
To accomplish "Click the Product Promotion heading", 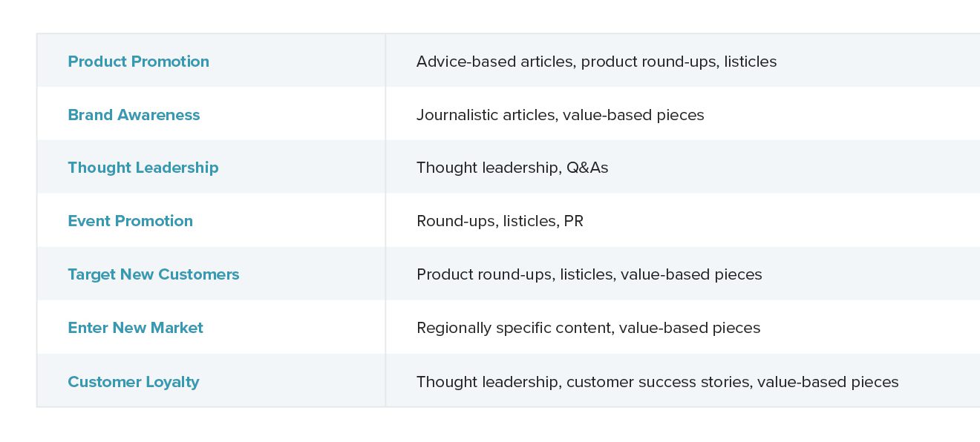I will tap(138, 62).
